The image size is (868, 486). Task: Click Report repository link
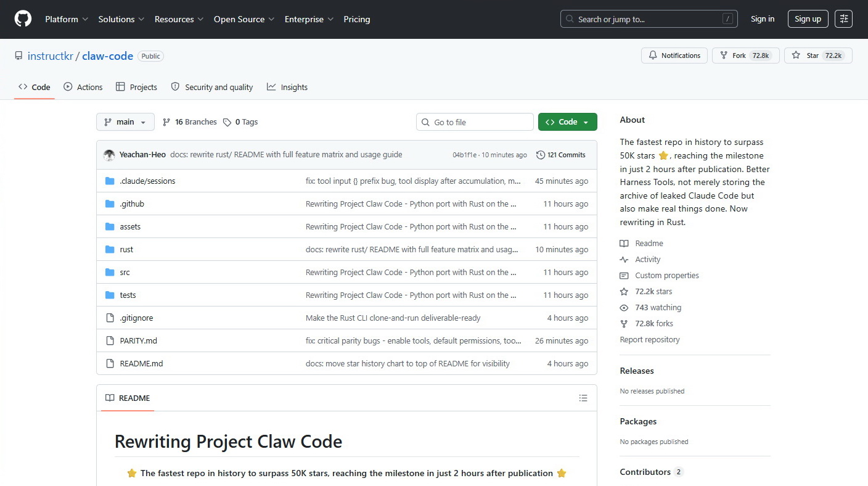tap(650, 340)
